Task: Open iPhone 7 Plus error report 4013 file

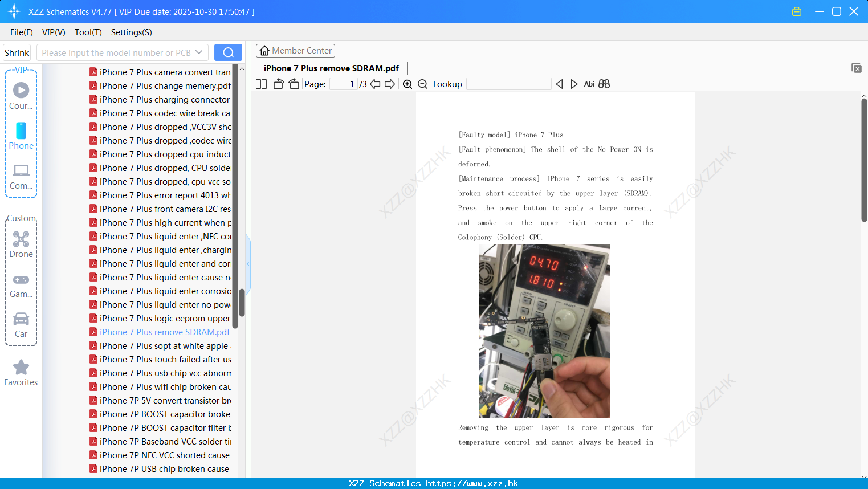Action: pos(160,195)
